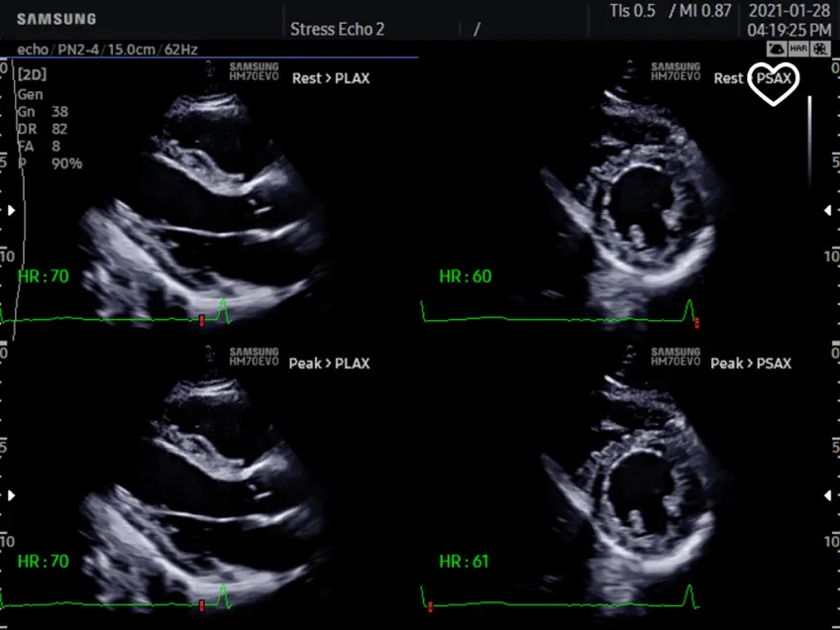Toggle the HAR harmonic indicator

798,49
